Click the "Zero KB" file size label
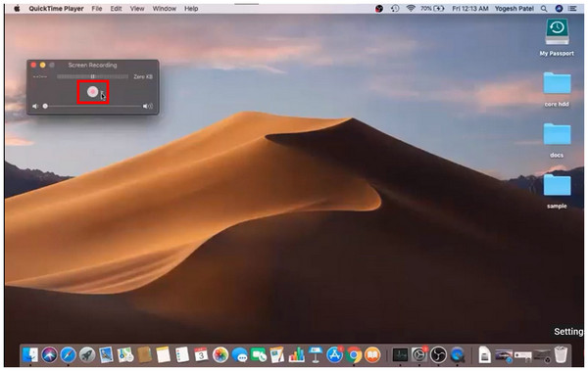 [143, 76]
